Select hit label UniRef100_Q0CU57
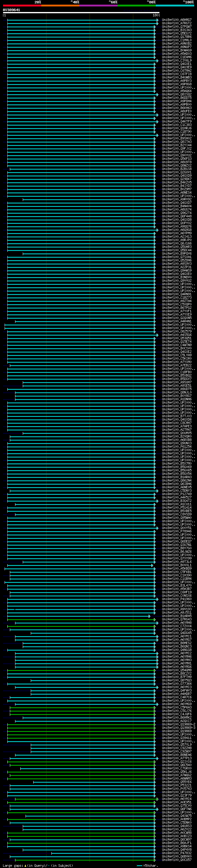Image resolution: width=197 pixels, height=868 pixels. (x=177, y=861)
